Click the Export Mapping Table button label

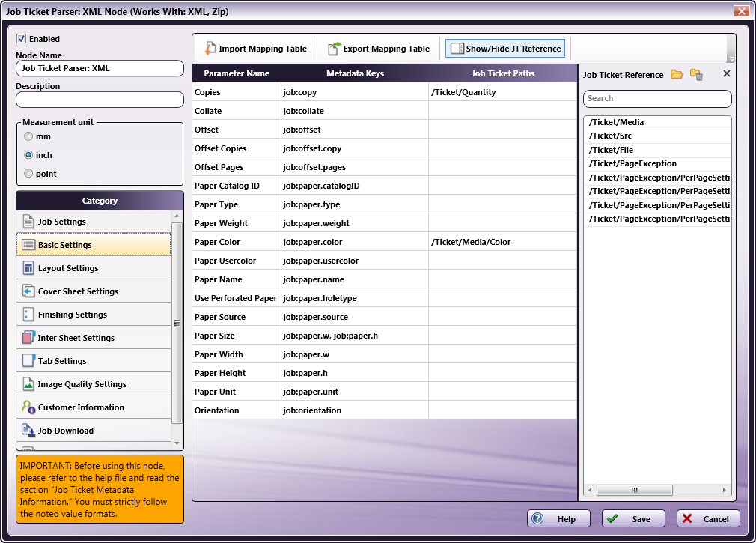[386, 49]
